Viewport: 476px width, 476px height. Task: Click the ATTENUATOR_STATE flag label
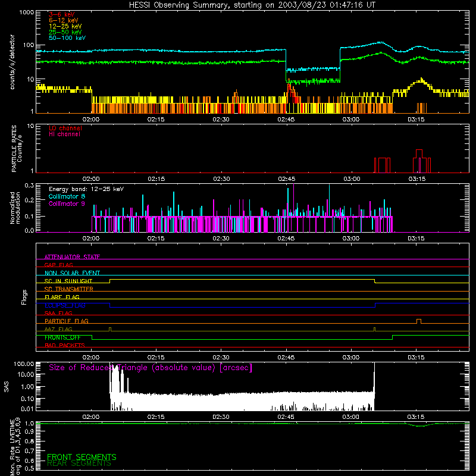coord(72,257)
